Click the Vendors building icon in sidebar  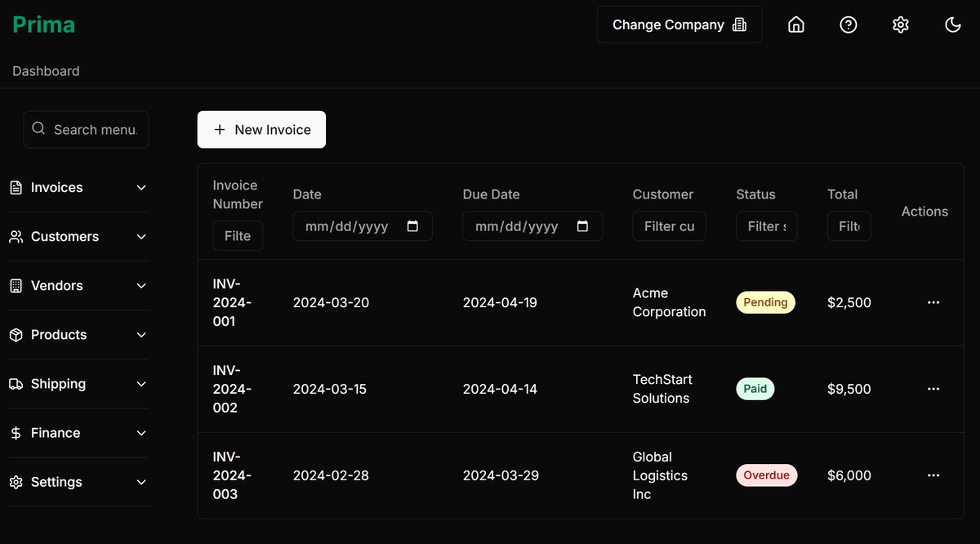(16, 286)
